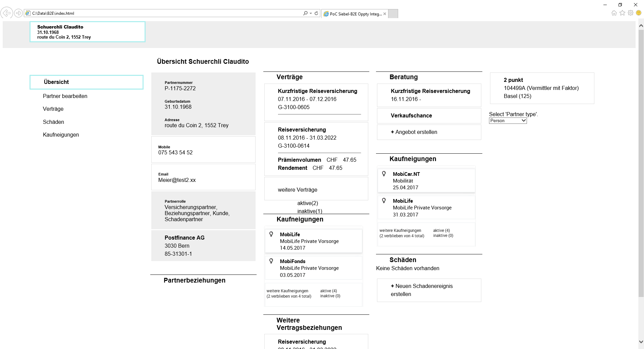Image resolution: width=644 pixels, height=349 pixels.
Task: Click Geburtsdatum 31.10.1968 in overview panel
Action: pos(178,107)
